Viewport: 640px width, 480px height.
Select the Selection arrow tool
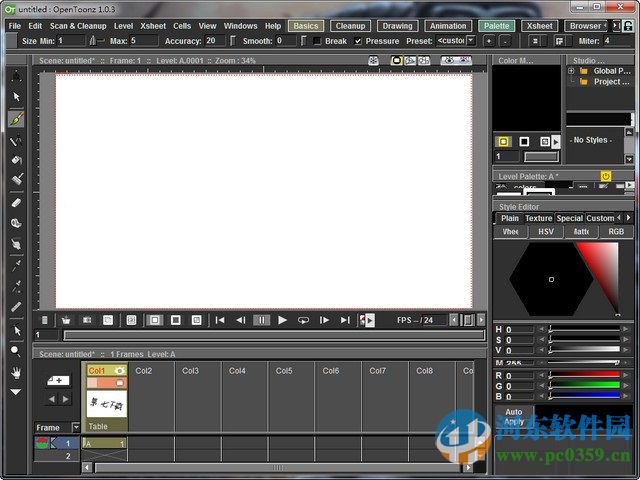[x=16, y=97]
